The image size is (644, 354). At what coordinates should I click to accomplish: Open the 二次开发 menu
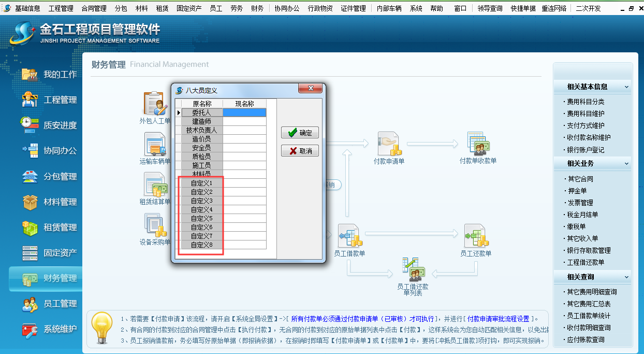click(x=588, y=8)
